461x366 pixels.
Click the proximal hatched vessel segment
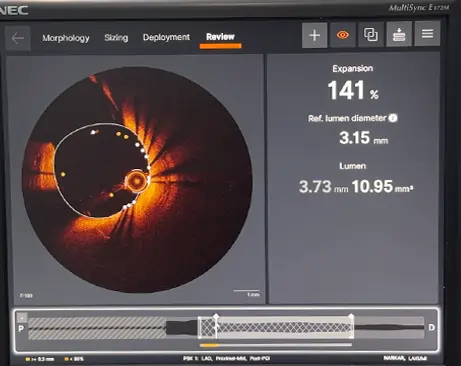coord(97,328)
